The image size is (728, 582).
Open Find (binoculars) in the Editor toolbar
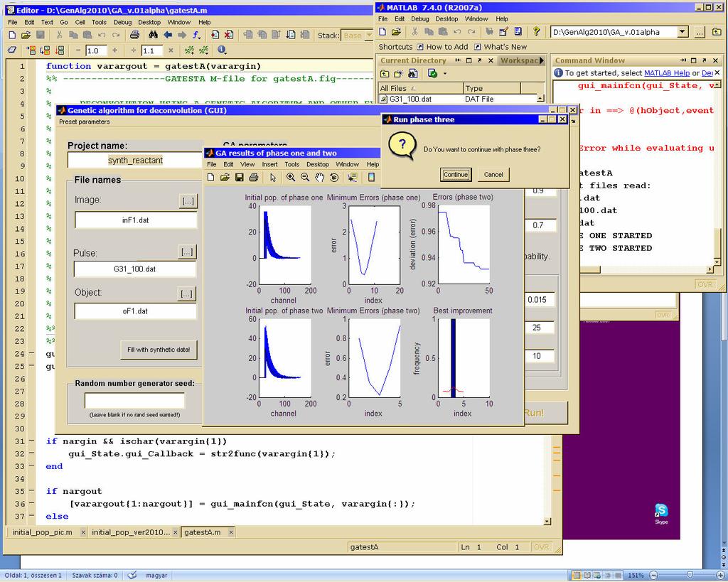coord(153,36)
